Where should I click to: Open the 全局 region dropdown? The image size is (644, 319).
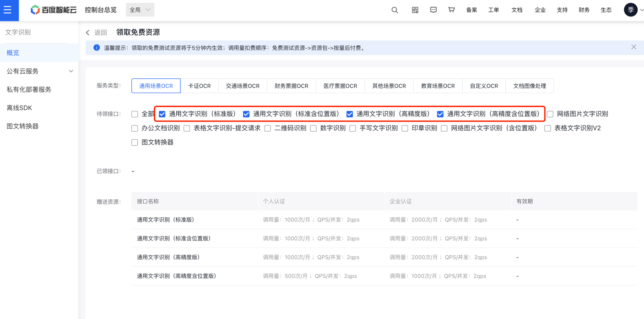pyautogui.click(x=140, y=10)
